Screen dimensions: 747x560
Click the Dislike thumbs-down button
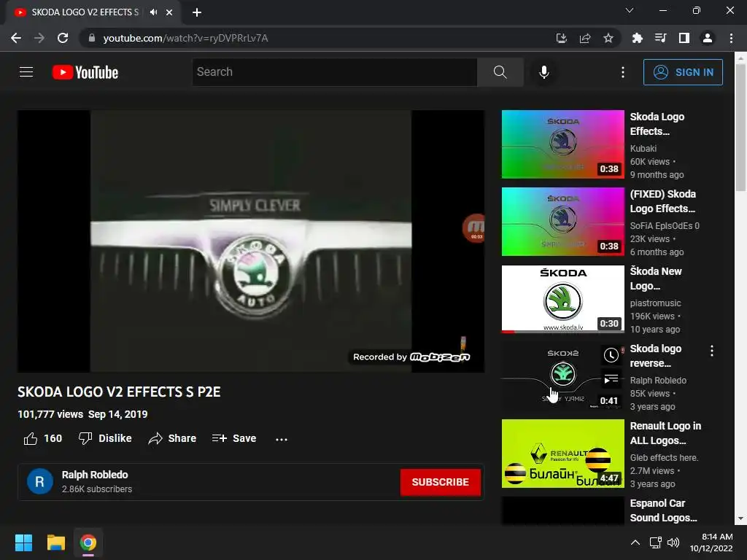coord(105,438)
